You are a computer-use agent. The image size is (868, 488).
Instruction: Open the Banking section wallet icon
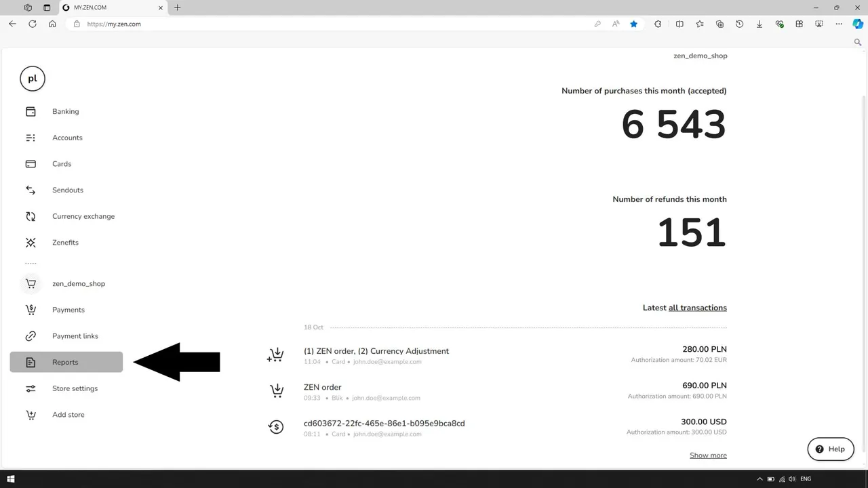(31, 111)
